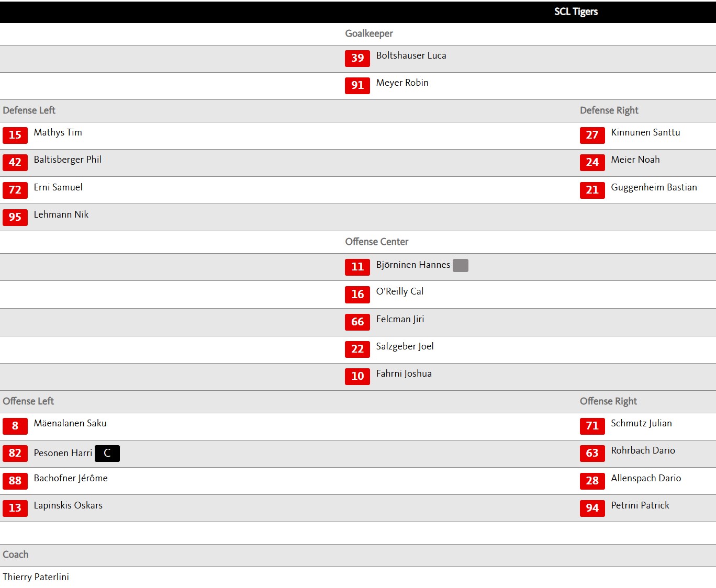
Task: Click jersey badge 82 next to Pesonen Harri
Action: coord(15,453)
